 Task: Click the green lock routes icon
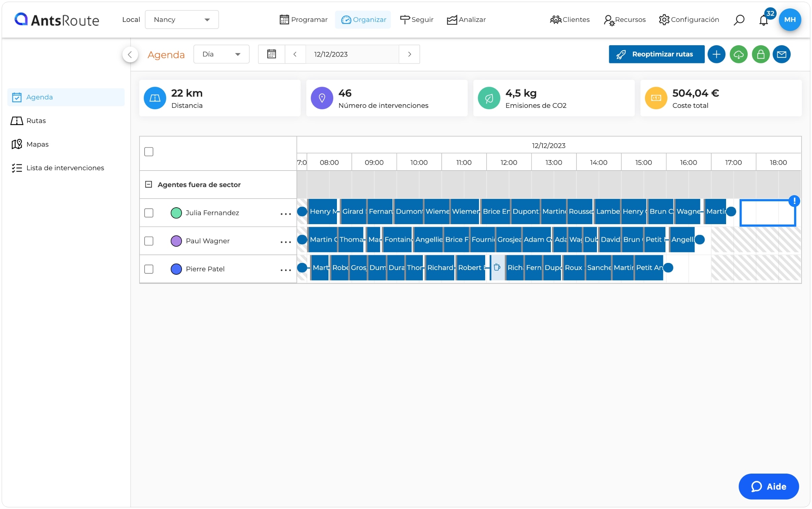point(760,54)
